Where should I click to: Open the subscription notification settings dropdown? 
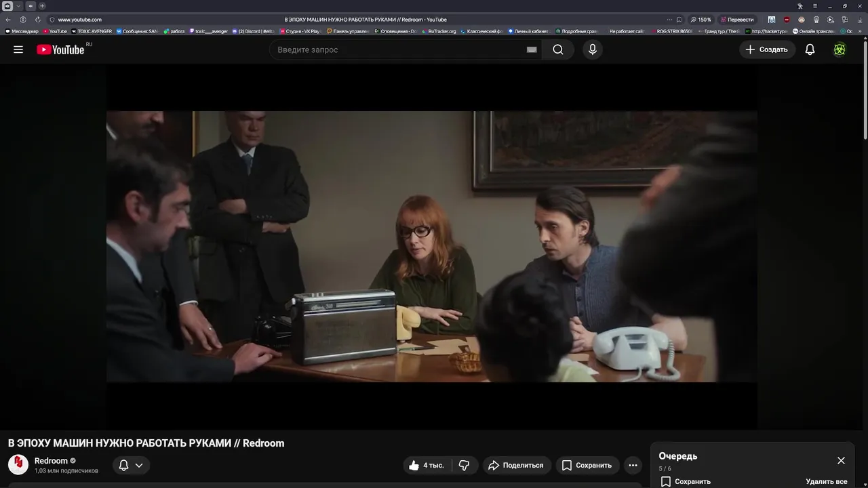coord(130,465)
